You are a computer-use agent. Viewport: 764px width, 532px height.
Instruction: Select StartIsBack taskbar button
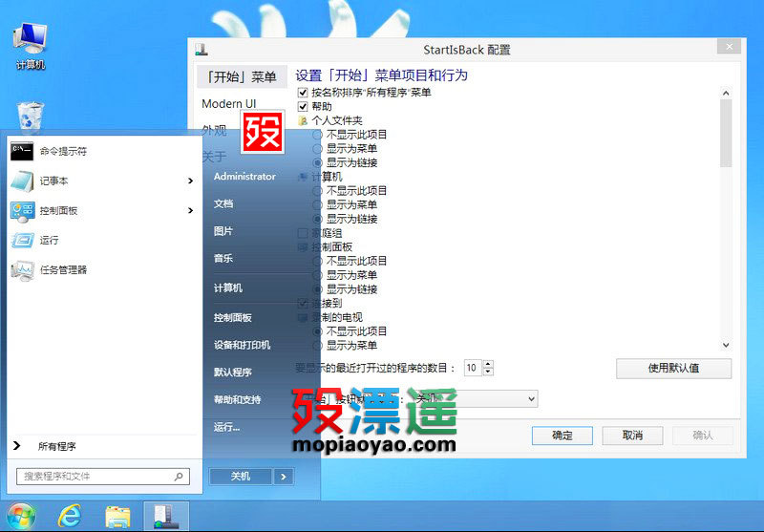(x=166, y=517)
